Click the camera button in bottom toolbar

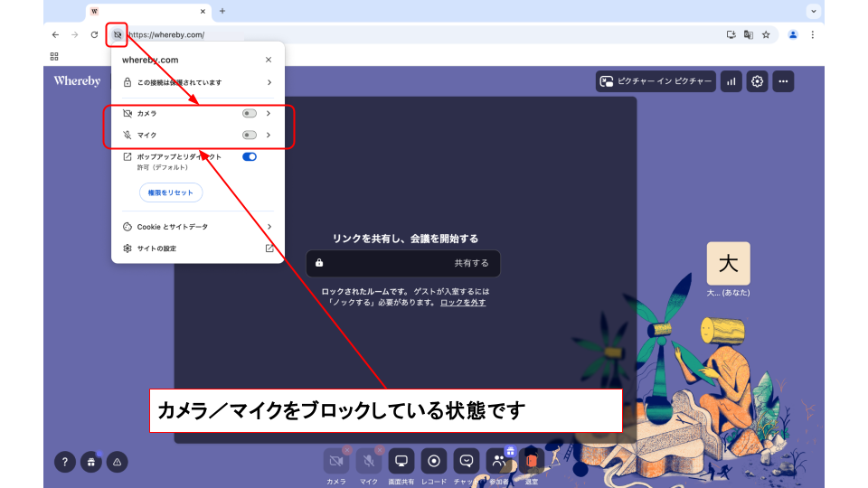point(336,461)
